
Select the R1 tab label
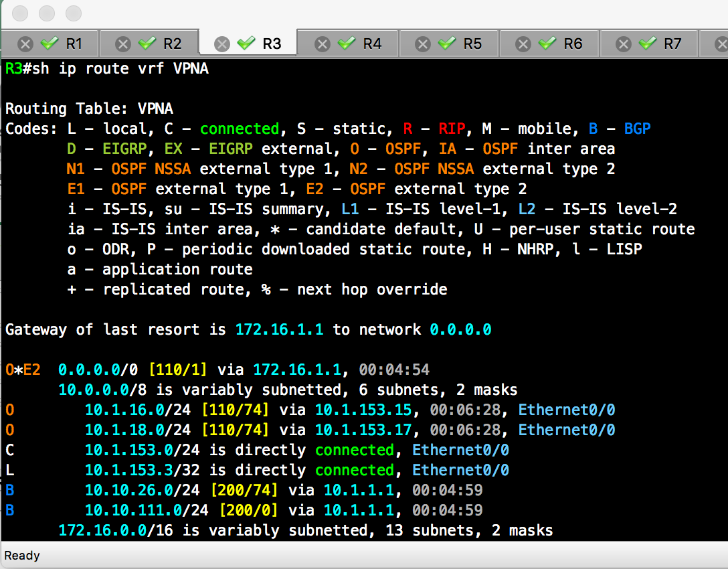tap(74, 44)
